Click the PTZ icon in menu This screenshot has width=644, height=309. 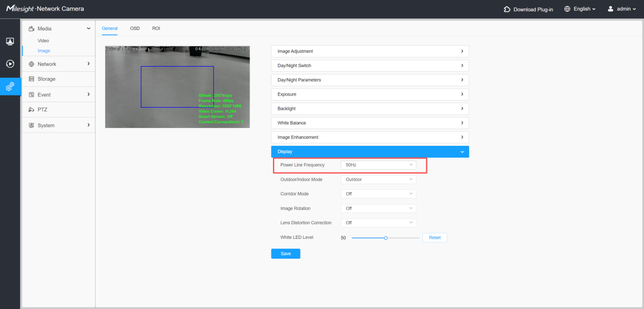click(x=32, y=110)
